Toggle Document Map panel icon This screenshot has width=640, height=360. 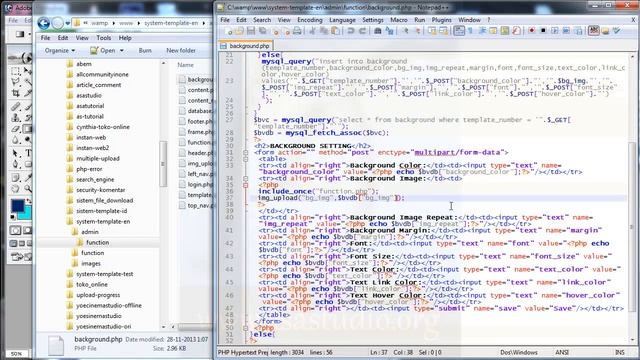click(x=505, y=31)
